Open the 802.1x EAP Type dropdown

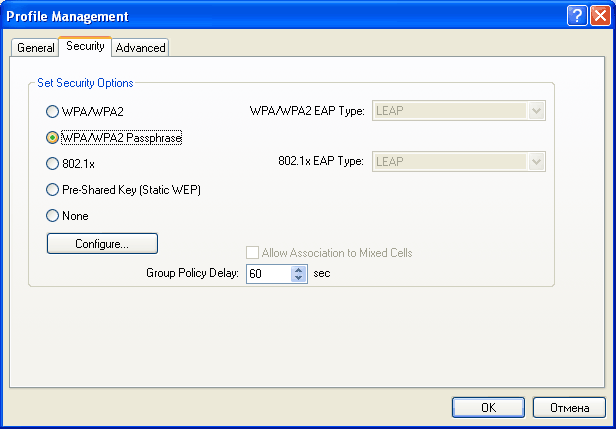[458, 161]
